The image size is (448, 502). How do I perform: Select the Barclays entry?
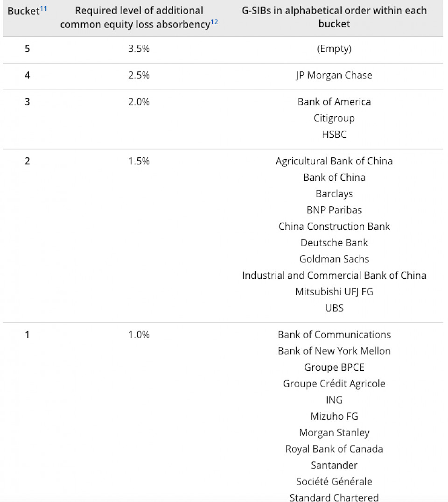click(334, 194)
